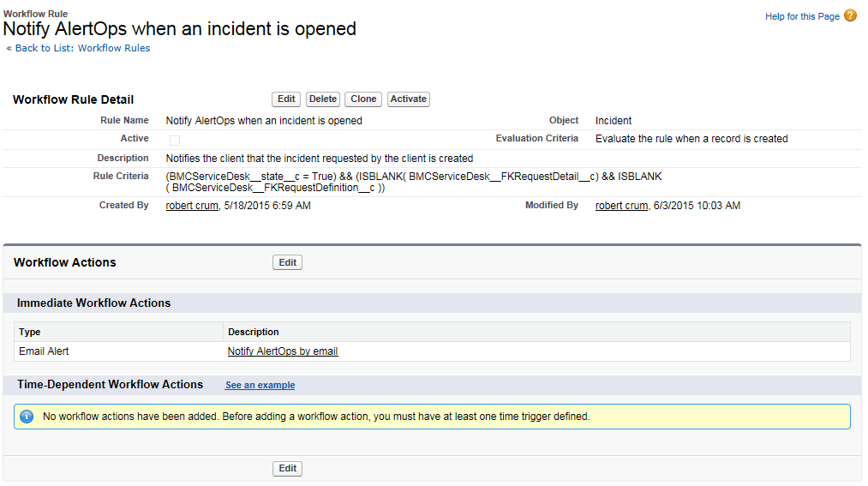This screenshot has width=868, height=486.
Task: Toggle the Active checkbox for the rule
Action: pyautogui.click(x=175, y=140)
